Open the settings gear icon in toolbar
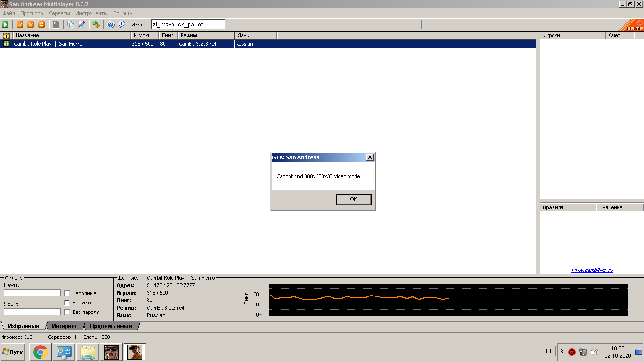 point(96,25)
